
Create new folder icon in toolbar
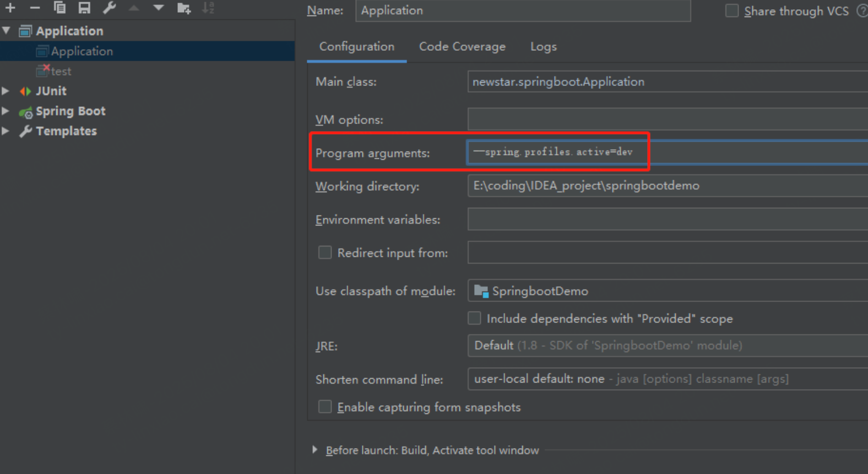click(x=183, y=8)
